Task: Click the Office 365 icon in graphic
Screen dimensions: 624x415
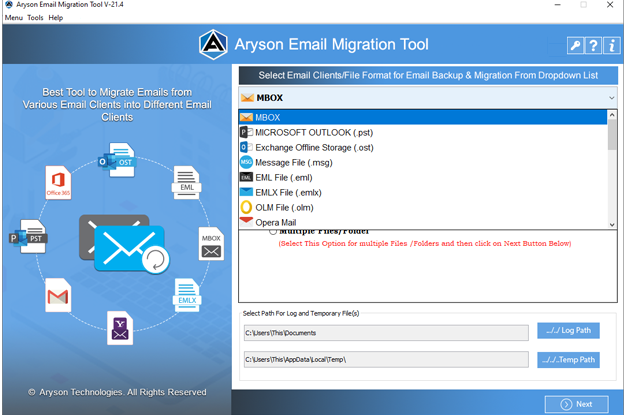Action: pos(58,183)
